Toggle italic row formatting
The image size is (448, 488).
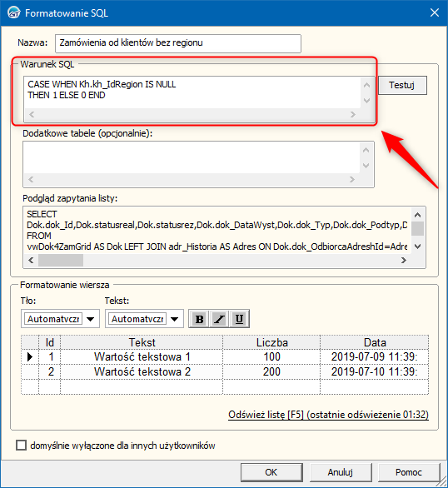219,319
